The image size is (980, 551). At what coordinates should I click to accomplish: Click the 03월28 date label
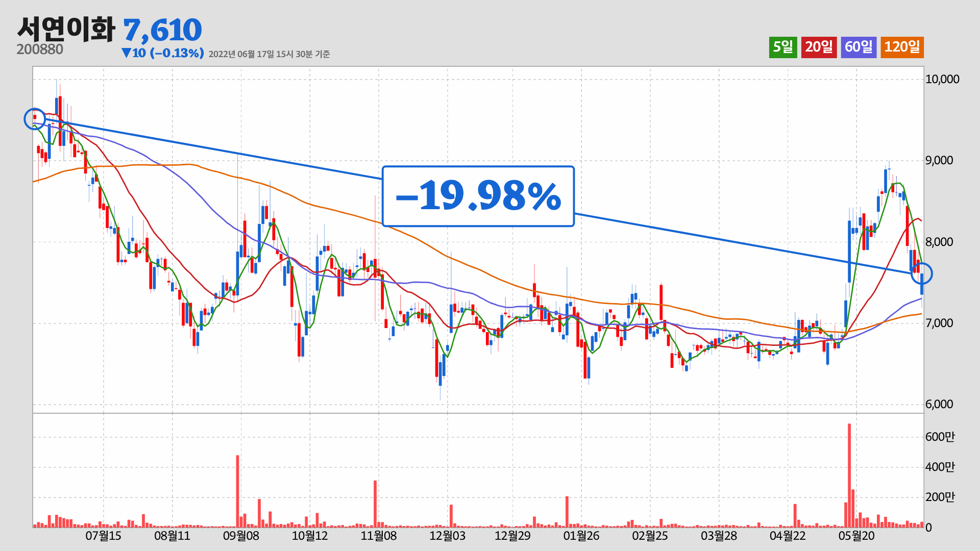(x=719, y=536)
